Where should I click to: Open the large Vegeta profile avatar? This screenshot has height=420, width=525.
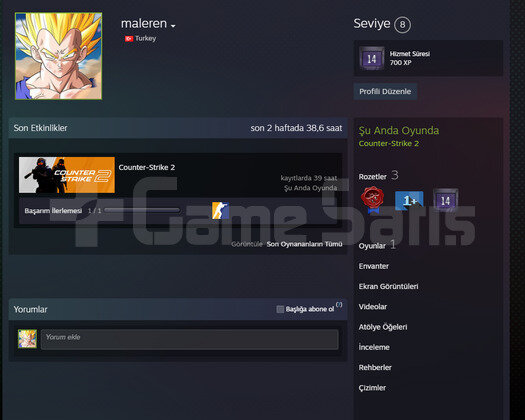pyautogui.click(x=58, y=56)
